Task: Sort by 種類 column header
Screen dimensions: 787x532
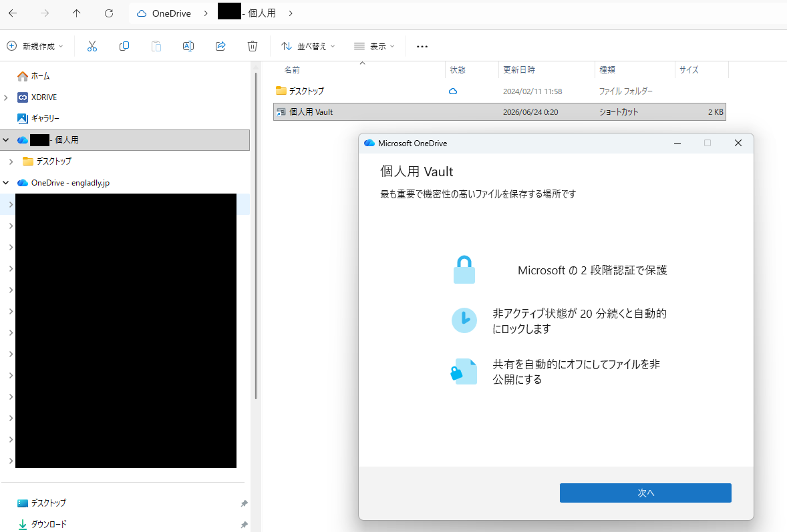Action: point(607,69)
